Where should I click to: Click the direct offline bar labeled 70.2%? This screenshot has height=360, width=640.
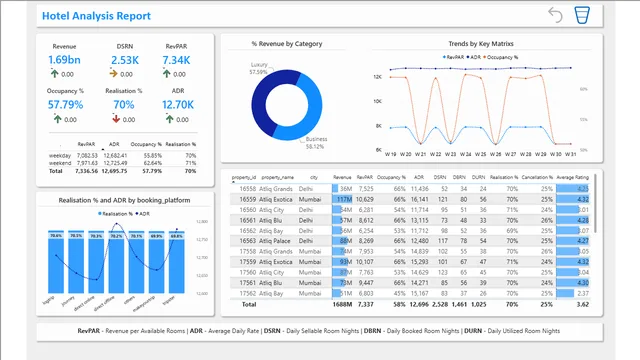116,262
